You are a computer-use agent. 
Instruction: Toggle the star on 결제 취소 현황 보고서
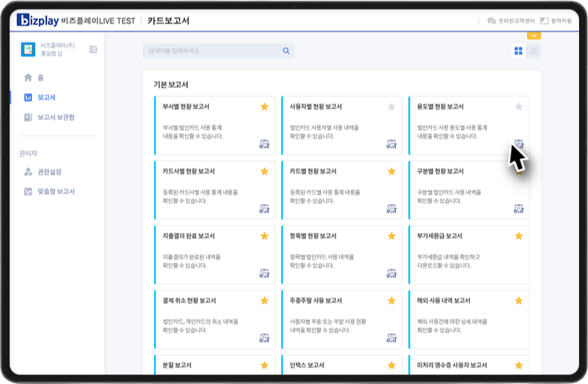pyautogui.click(x=265, y=301)
